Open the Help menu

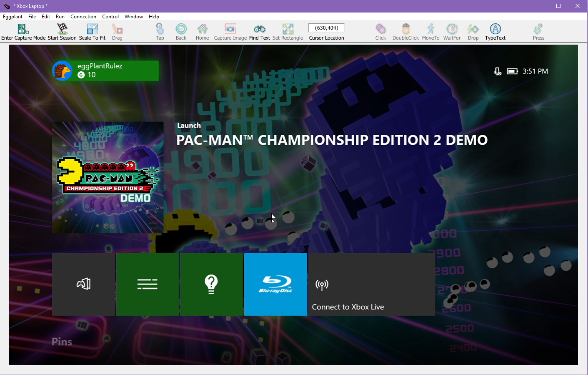154,17
